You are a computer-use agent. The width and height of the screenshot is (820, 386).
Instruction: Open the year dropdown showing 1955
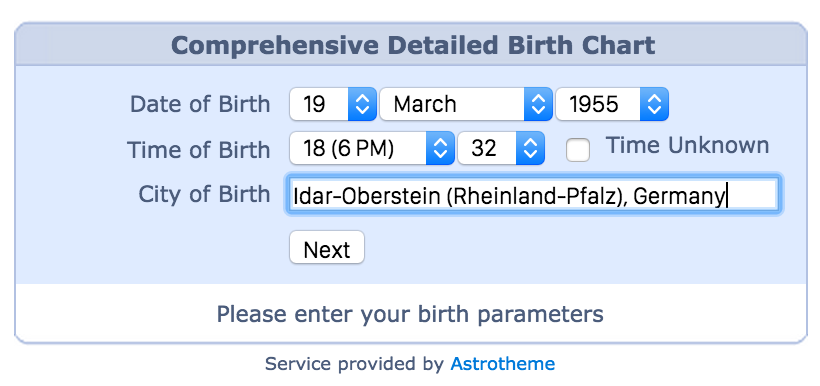tap(612, 104)
